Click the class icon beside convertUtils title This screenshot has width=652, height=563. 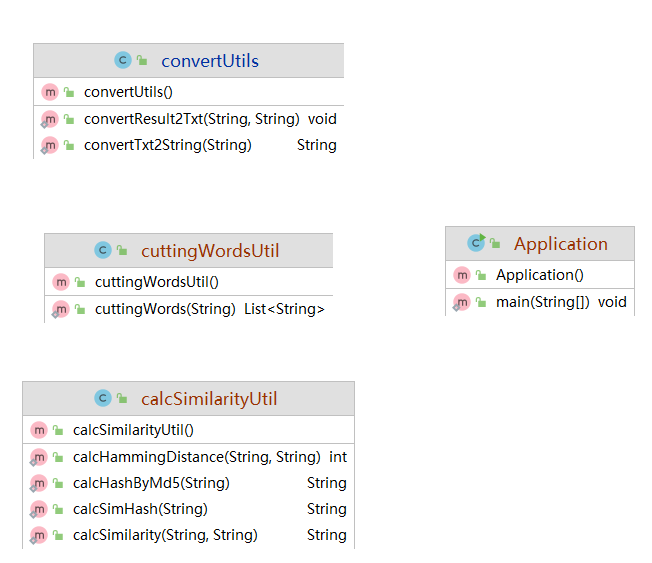(x=123, y=61)
